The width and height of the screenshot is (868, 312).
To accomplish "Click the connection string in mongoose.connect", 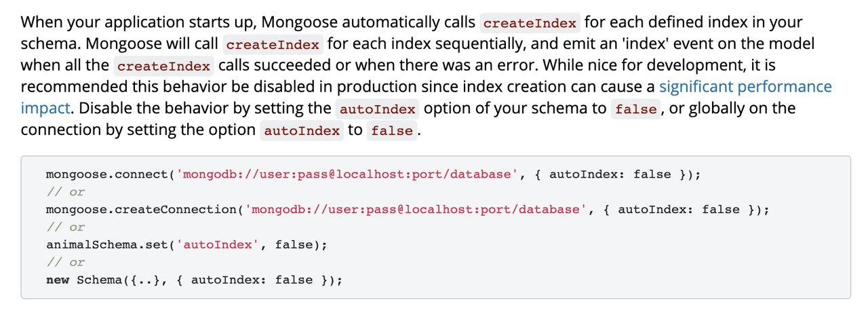I will pyautogui.click(x=347, y=174).
